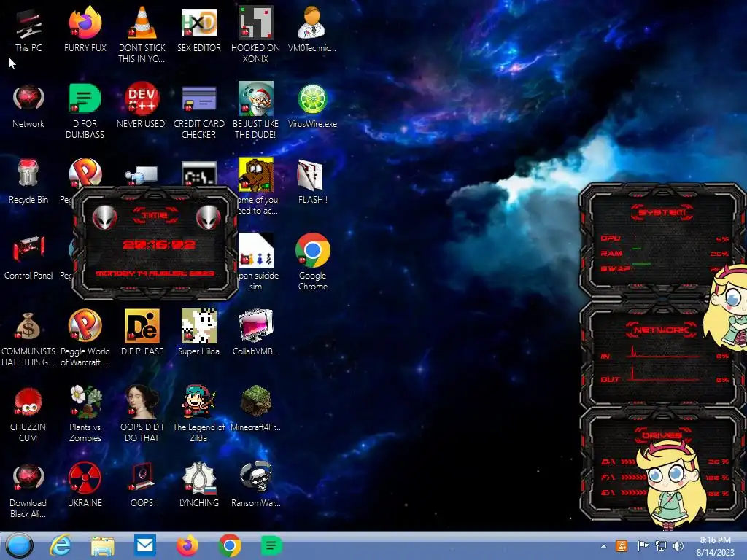The width and height of the screenshot is (747, 560).
Task: Click the volume speaker tray icon
Action: [x=678, y=545]
